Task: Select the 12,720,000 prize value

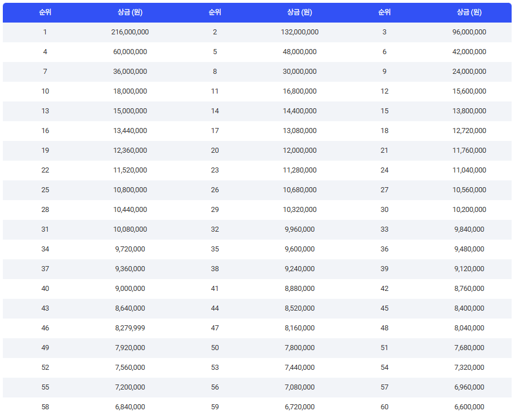Action: pos(469,131)
